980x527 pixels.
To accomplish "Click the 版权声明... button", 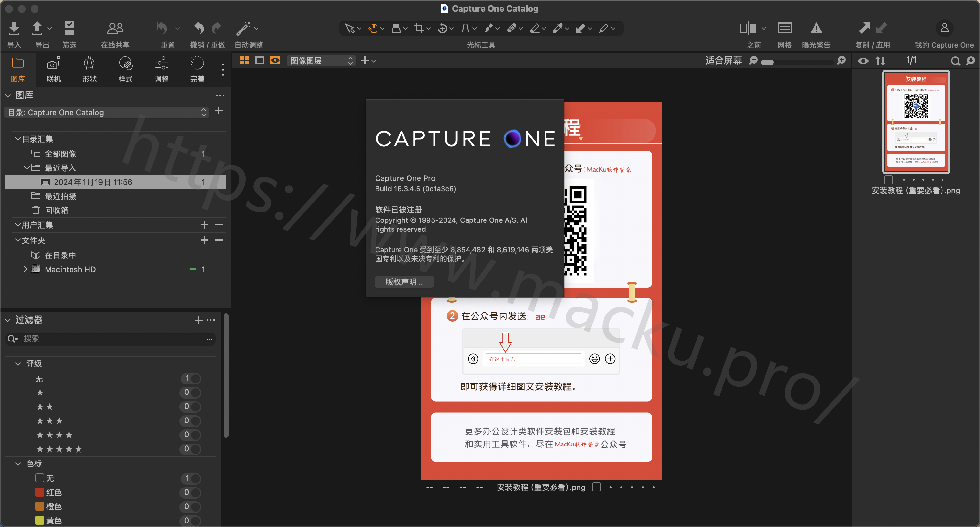I will (x=404, y=282).
